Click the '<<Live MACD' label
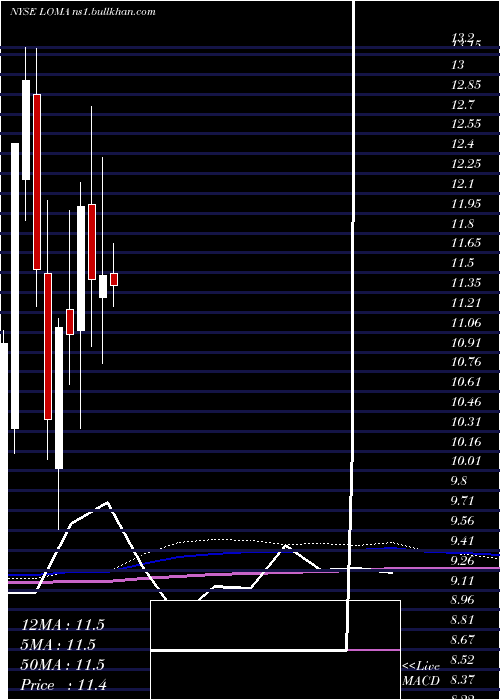This screenshot has width=500, height=700. pos(421,674)
